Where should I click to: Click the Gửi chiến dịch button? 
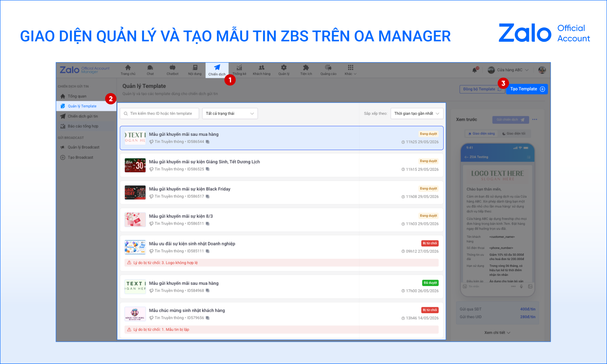coord(510,120)
